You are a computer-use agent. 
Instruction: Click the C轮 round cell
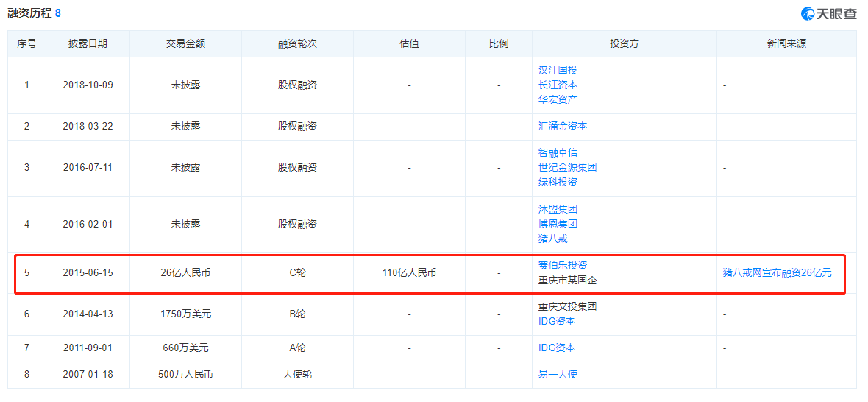point(298,273)
